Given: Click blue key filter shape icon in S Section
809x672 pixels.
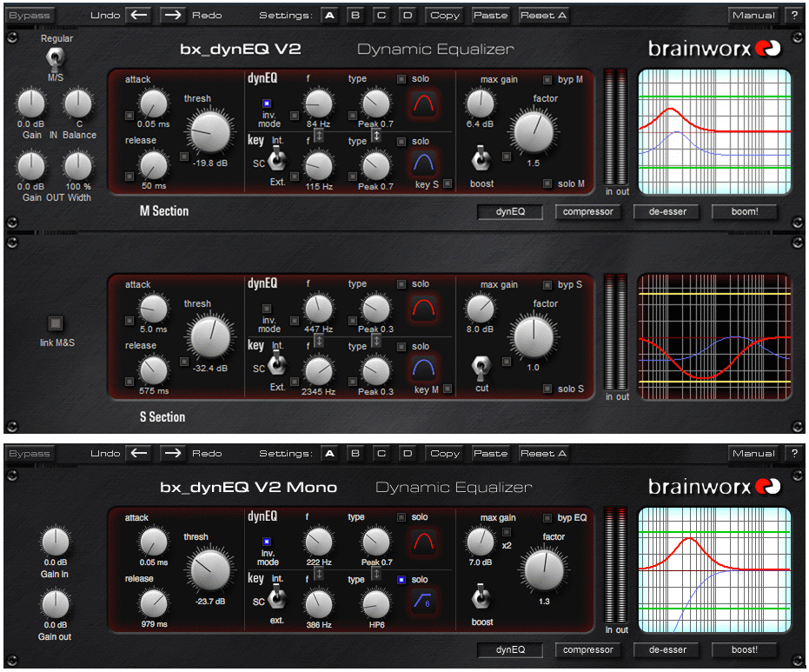Looking at the screenshot, I should tap(423, 368).
